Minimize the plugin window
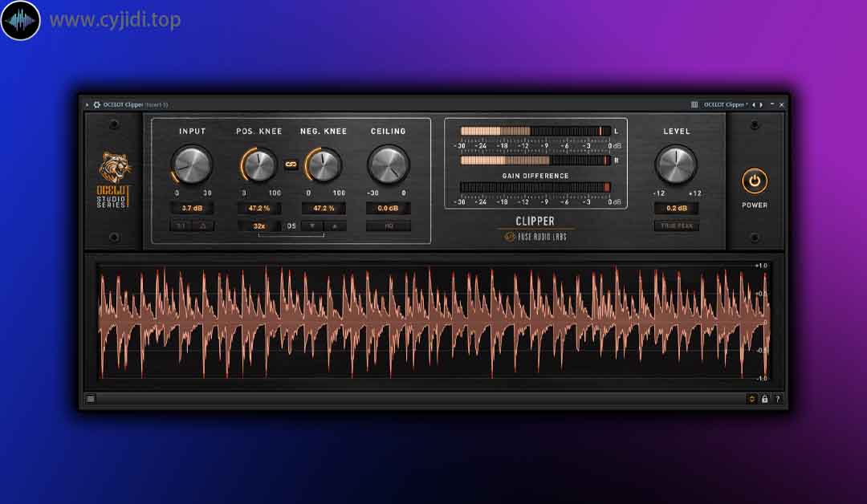This screenshot has height=504, width=867. pos(772,104)
